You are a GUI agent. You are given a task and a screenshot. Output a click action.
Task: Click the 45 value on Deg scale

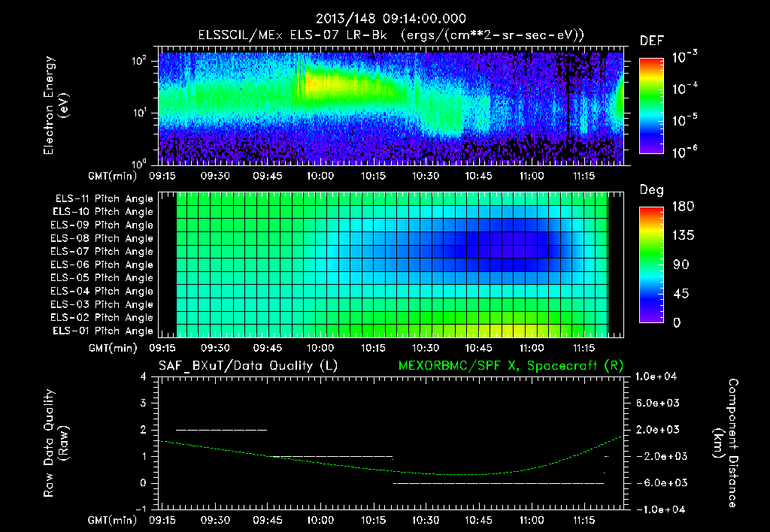(x=681, y=294)
